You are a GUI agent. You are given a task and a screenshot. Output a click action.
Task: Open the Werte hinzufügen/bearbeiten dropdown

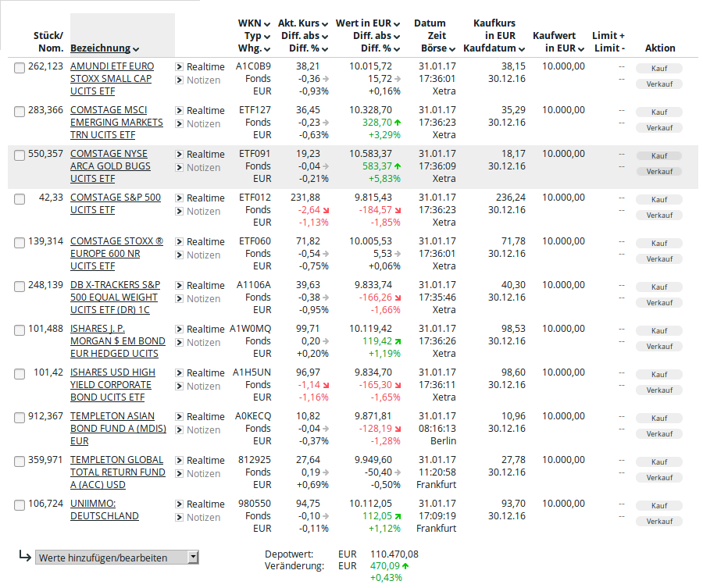[117, 558]
